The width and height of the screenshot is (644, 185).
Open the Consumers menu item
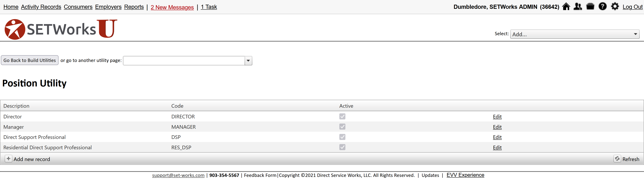(78, 7)
